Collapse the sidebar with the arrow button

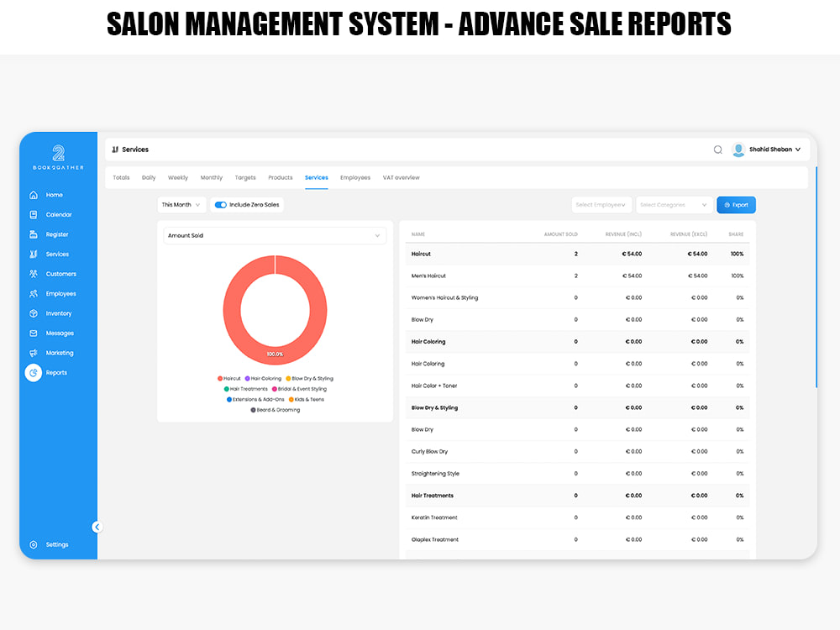pyautogui.click(x=97, y=528)
